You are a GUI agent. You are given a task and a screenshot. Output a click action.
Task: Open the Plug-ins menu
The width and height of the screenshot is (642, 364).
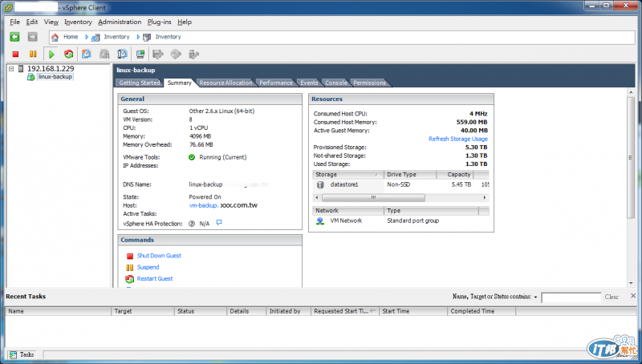(159, 22)
